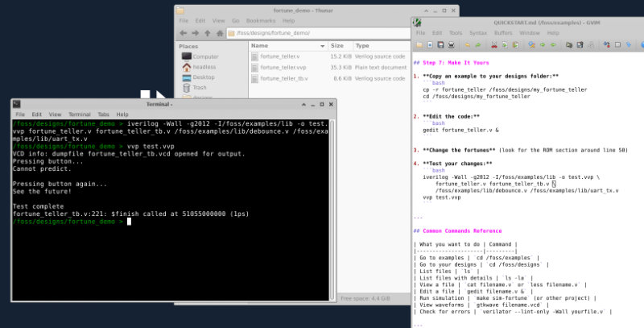The width and height of the screenshot is (644, 328).
Task: Open the Edit menu in Thunar
Action: click(x=200, y=21)
